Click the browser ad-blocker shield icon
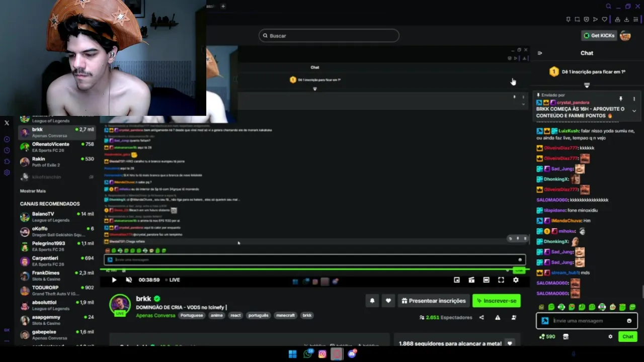 coord(586,20)
